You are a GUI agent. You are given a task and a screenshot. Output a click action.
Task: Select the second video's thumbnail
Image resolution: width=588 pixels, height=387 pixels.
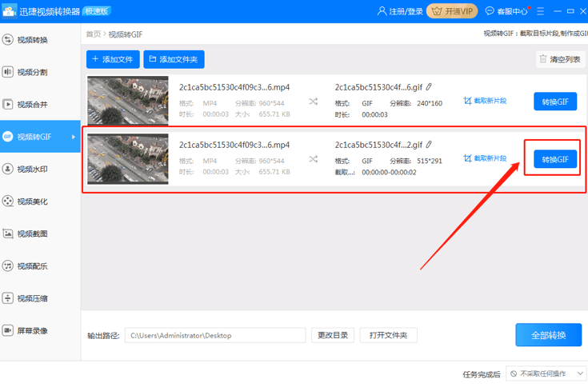128,158
